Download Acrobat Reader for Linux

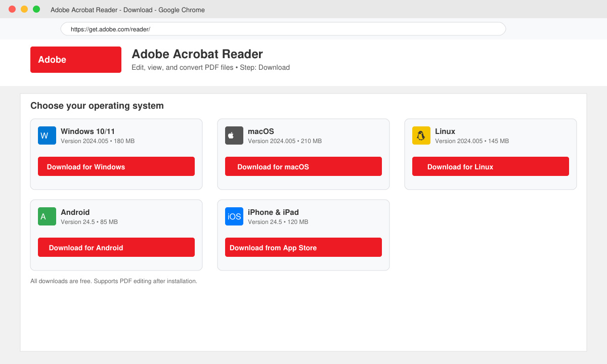tap(491, 166)
